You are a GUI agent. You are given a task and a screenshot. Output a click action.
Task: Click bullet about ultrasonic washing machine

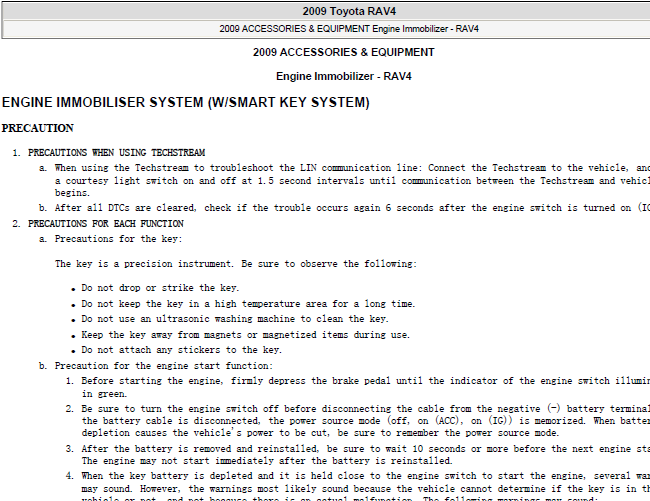[x=235, y=319]
